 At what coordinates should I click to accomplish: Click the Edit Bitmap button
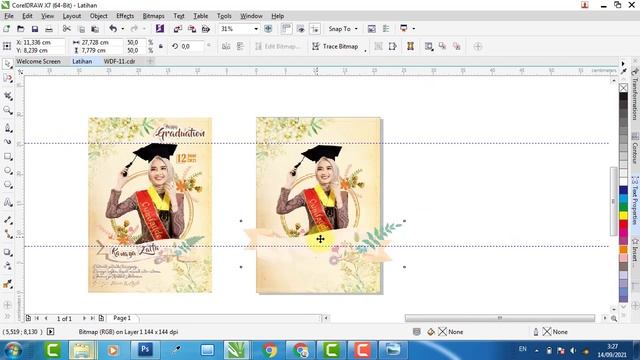pos(277,46)
